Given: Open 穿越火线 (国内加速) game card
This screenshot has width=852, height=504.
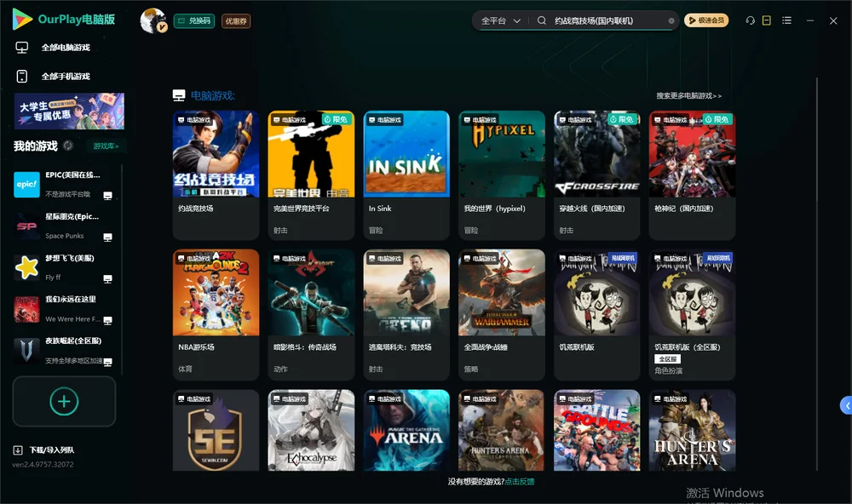Looking at the screenshot, I should click(x=596, y=175).
